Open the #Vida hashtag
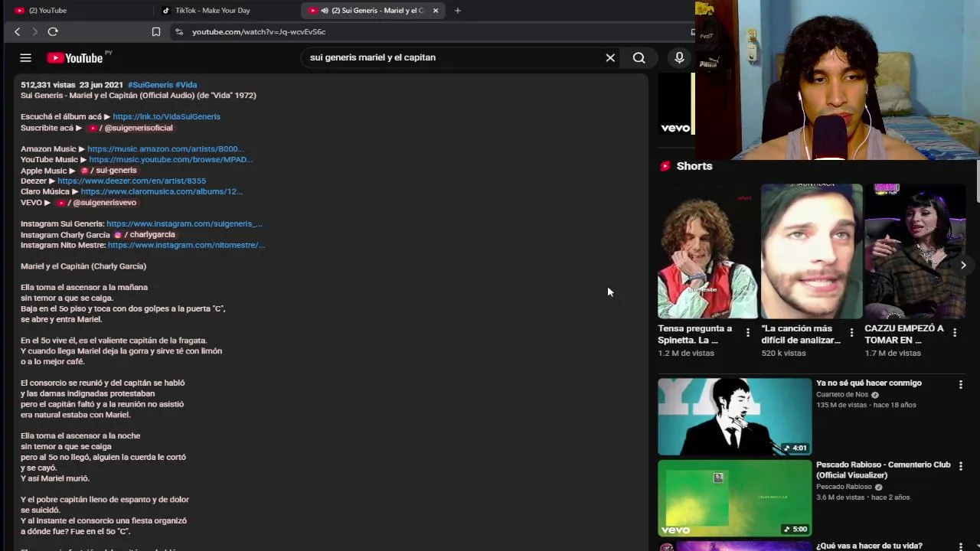This screenshot has height=551, width=980. (x=186, y=85)
